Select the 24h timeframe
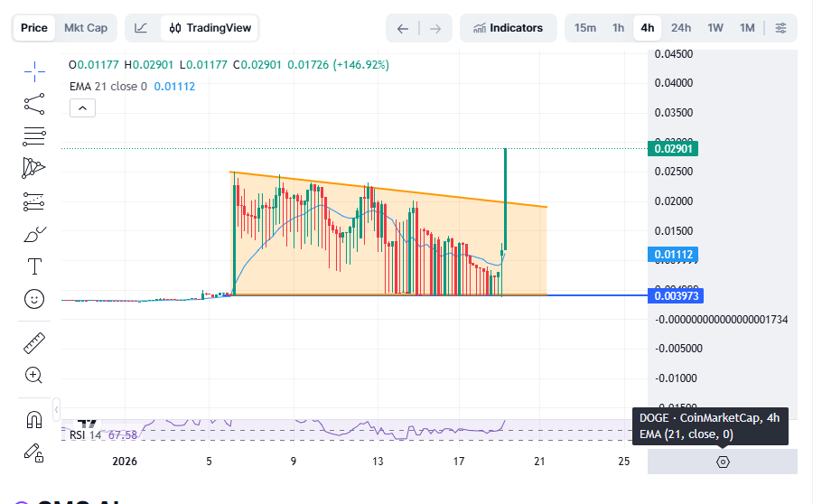 tap(681, 28)
